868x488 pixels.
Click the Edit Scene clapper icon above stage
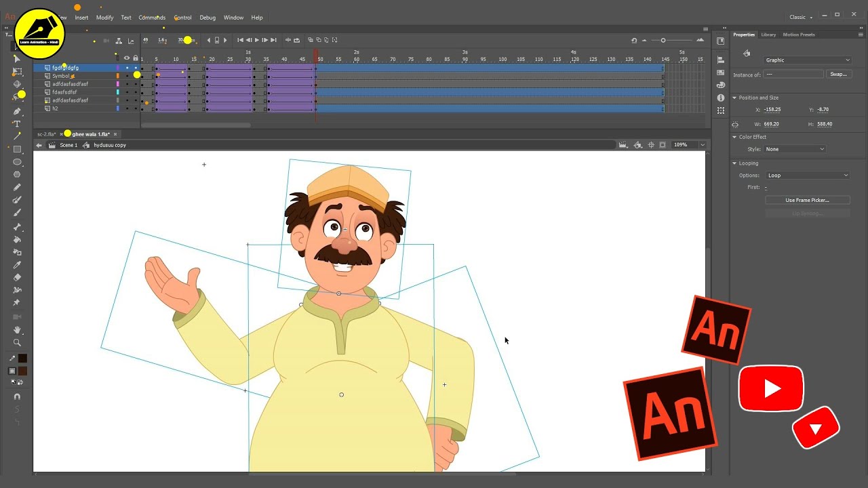[622, 145]
